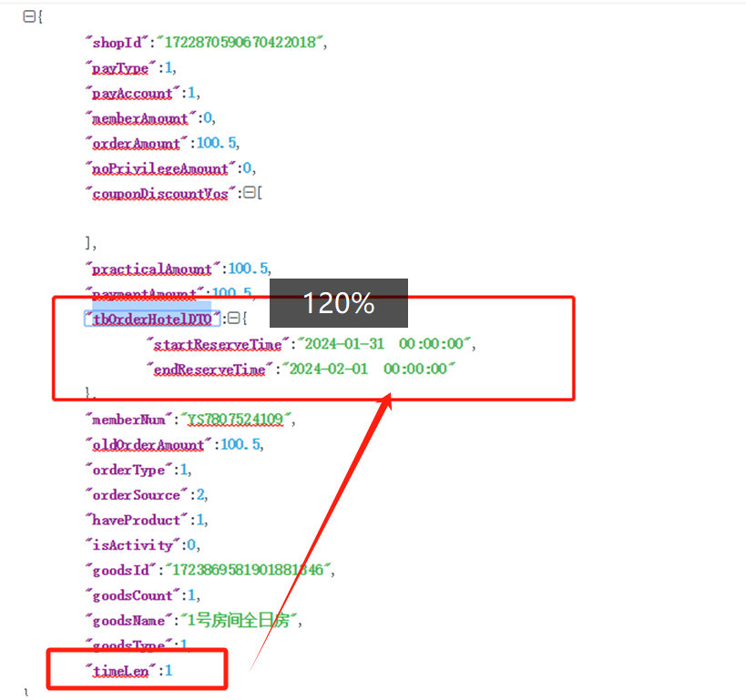Click the highlighted "tbOrderHotelDTO" key
This screenshot has width=746, height=700.
tap(152, 320)
